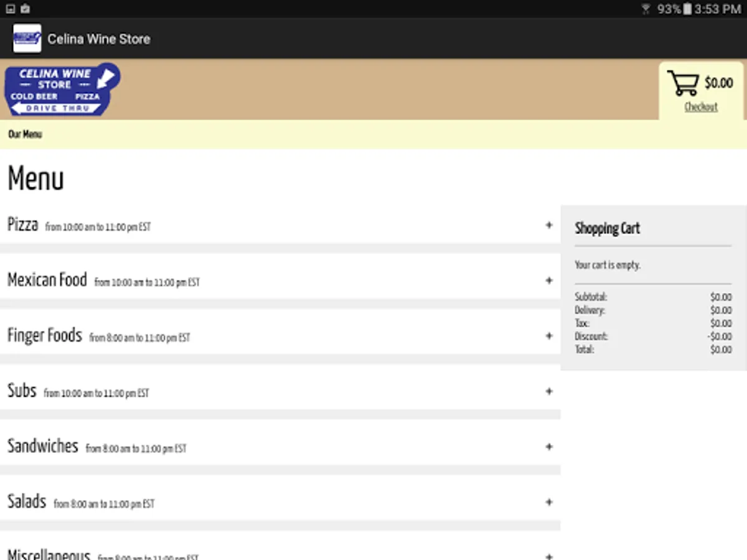Tap the Tax row in cart
This screenshot has width=747, height=560.
click(x=653, y=324)
